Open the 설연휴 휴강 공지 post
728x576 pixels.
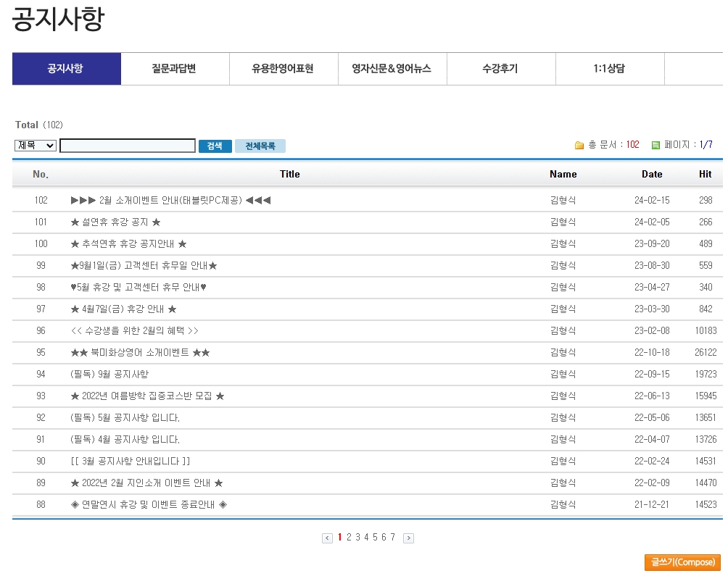point(115,222)
